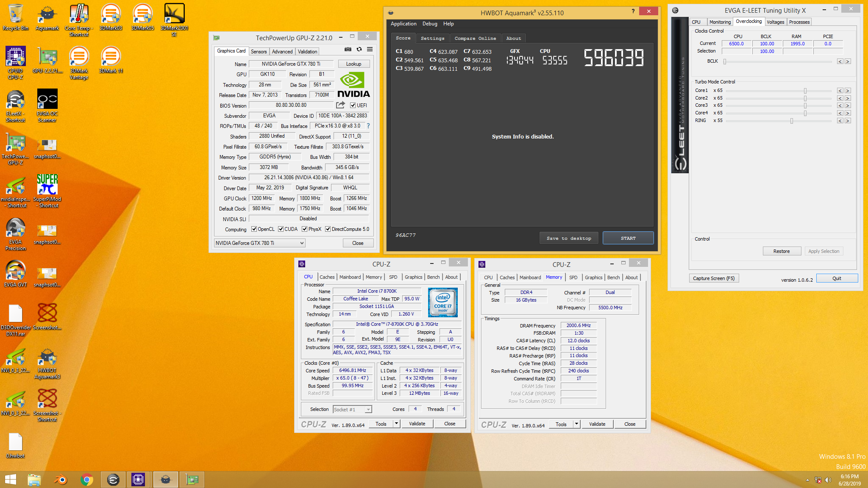868x488 pixels.
Task: Click the Lookup button in GPU-Z
Action: pos(353,64)
